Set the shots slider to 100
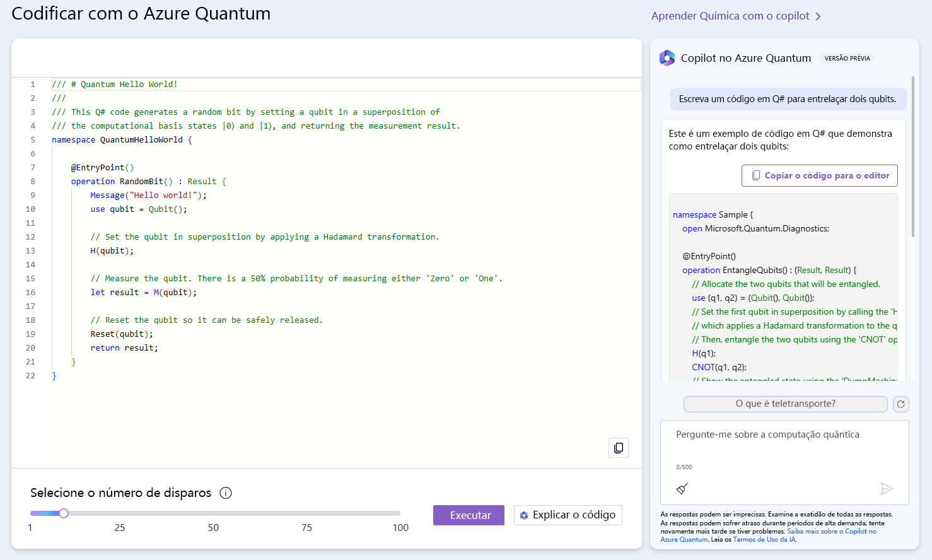Viewport: 932px width, 560px height. click(400, 513)
